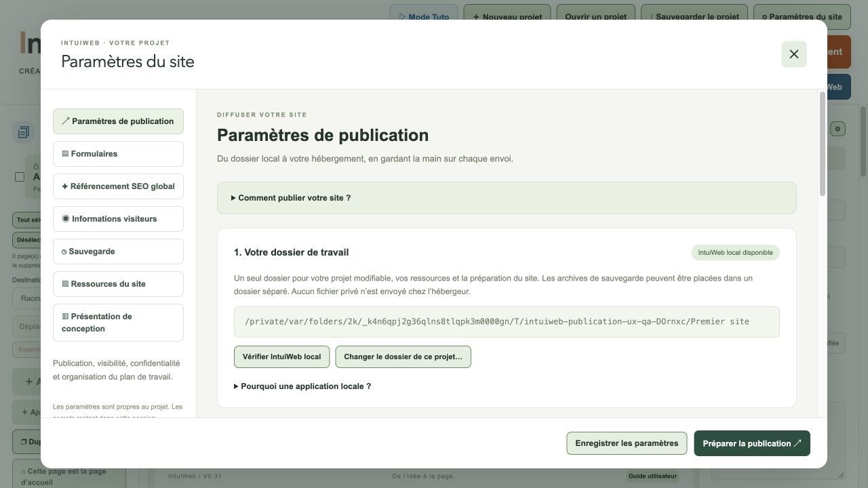Click Paramètres du site toolbar button
Image resolution: width=868 pixels, height=488 pixels.
point(802,16)
